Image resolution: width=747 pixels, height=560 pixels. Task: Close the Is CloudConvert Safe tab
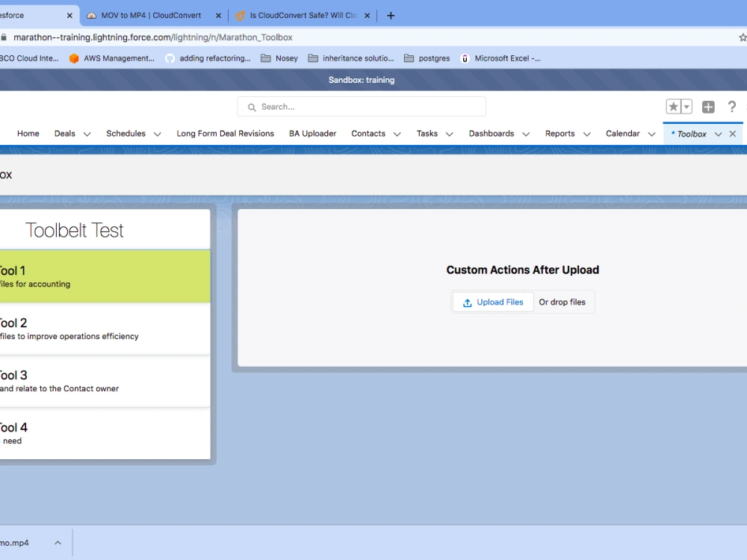click(368, 15)
